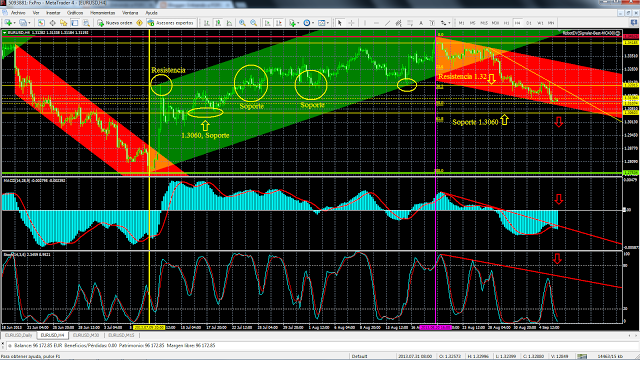Select the trendline drawing tool
Image resolution: width=640 pixels, height=384 pixels.
[x=387, y=23]
